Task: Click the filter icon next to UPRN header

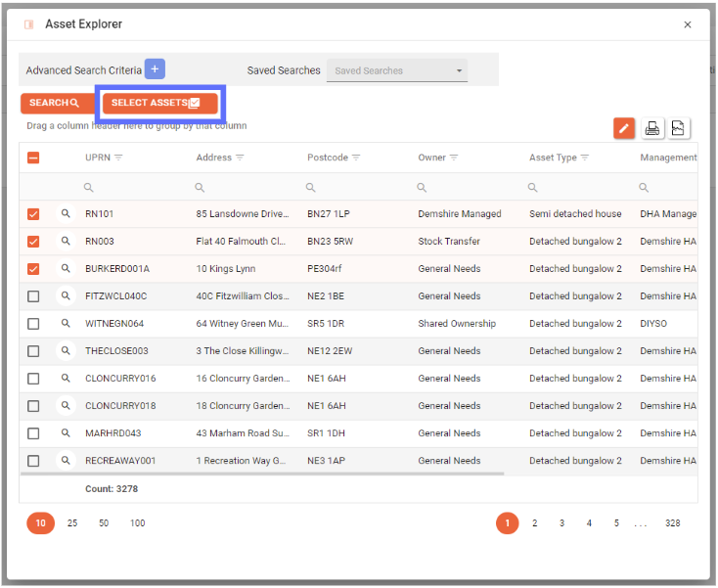Action: (x=118, y=158)
